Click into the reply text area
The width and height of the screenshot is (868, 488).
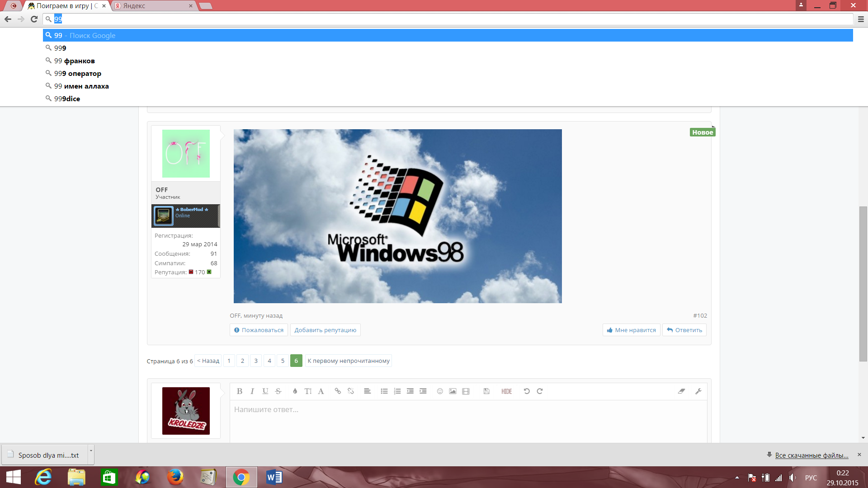pyautogui.click(x=468, y=421)
